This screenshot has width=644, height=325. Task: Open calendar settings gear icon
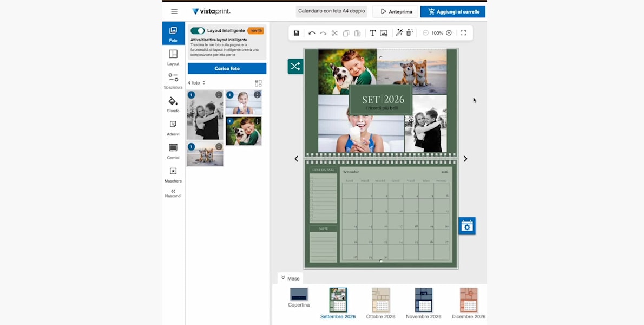coord(467,226)
